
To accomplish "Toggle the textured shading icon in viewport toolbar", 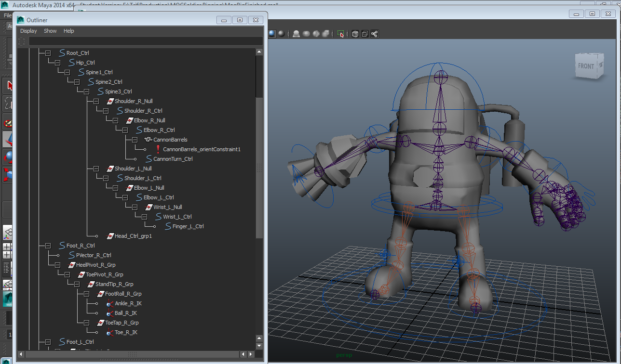I will tap(306, 34).
